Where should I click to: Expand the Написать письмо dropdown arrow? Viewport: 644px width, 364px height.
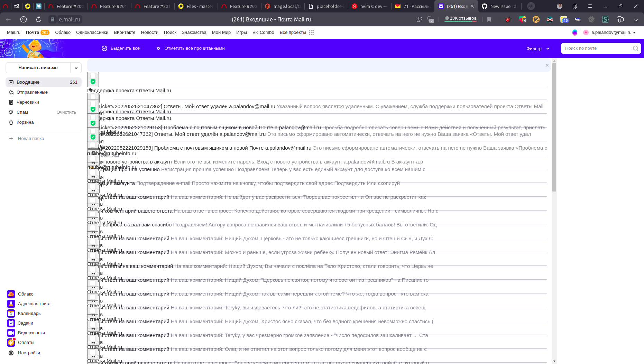pyautogui.click(x=76, y=68)
